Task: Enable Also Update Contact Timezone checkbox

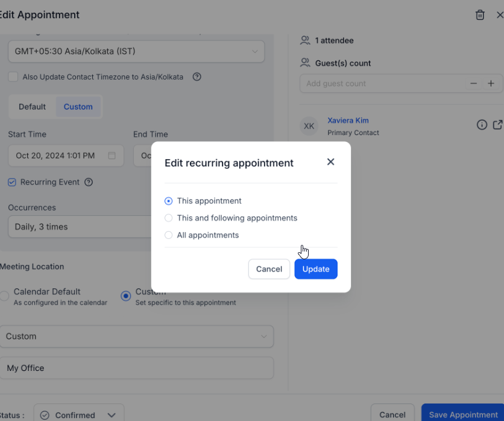Action: pos(13,77)
